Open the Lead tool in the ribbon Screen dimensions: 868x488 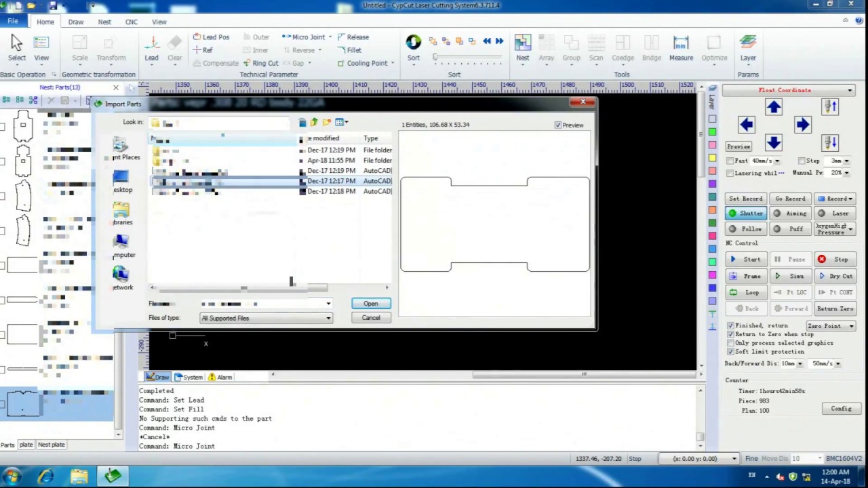(151, 48)
